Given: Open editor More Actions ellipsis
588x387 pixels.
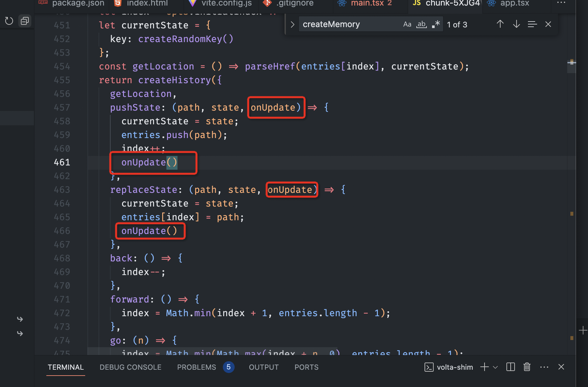Looking at the screenshot, I should pos(561,3).
